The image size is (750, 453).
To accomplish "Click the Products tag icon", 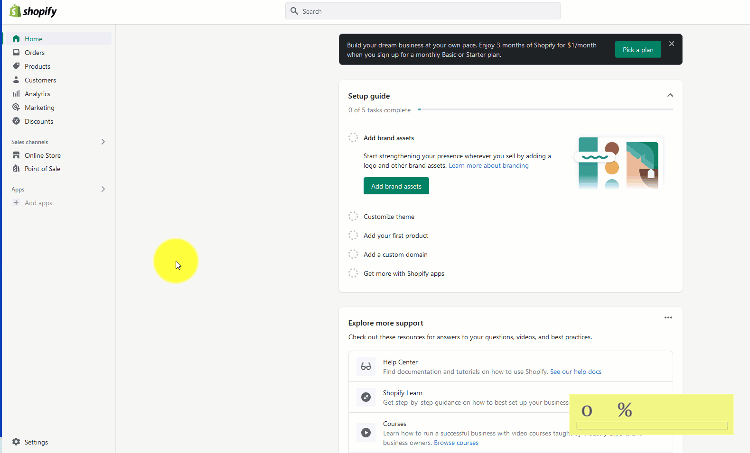I will point(16,66).
